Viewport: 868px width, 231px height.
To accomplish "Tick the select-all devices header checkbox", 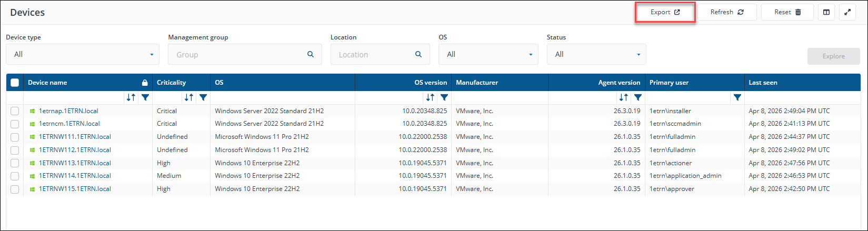I will [x=15, y=83].
